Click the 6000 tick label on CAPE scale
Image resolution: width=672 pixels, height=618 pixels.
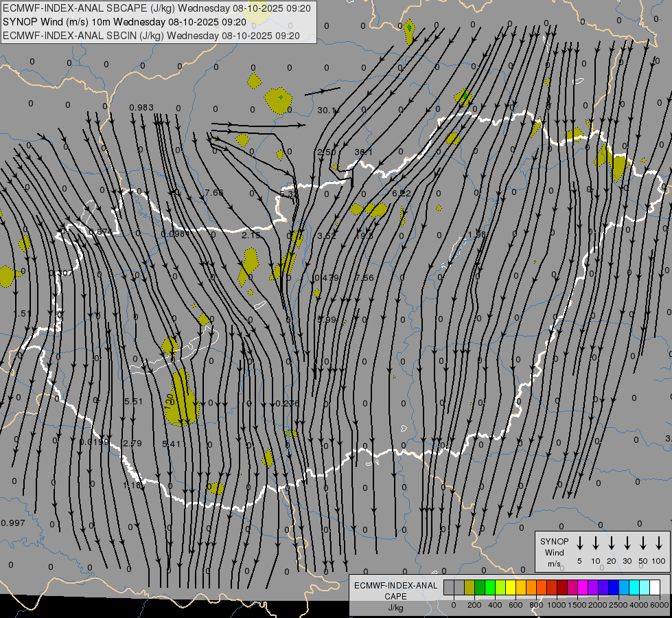(660, 605)
